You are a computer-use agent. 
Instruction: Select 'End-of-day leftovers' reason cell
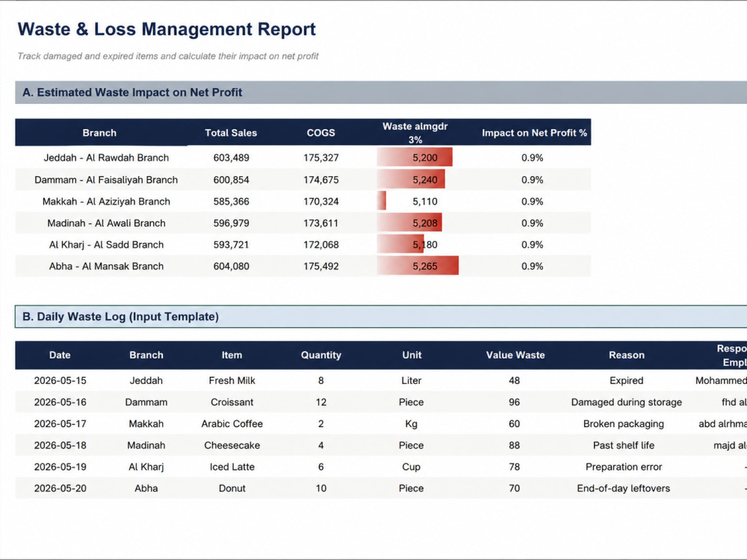coord(624,488)
